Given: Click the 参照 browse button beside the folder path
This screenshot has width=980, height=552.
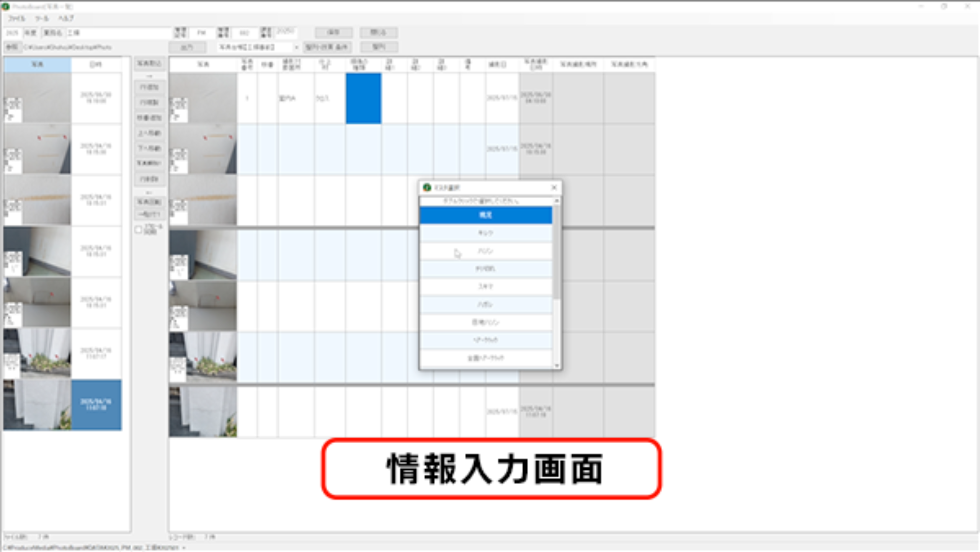Looking at the screenshot, I should click(12, 47).
